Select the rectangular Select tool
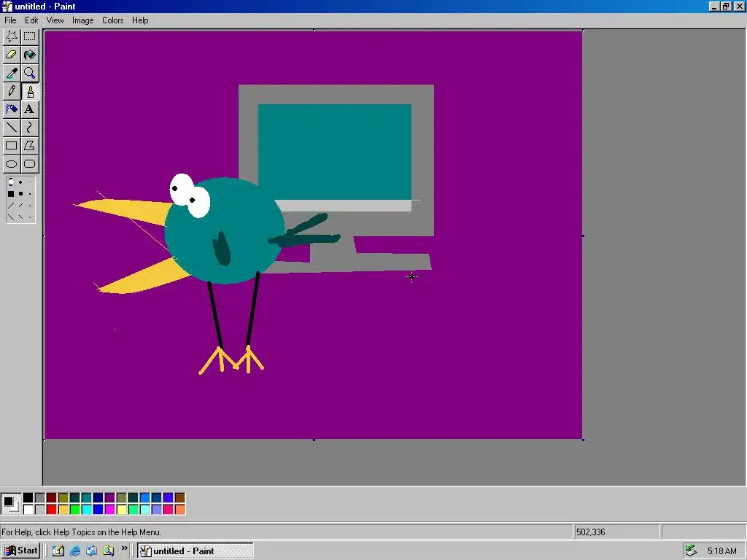This screenshot has height=560, width=747. pos(29,36)
